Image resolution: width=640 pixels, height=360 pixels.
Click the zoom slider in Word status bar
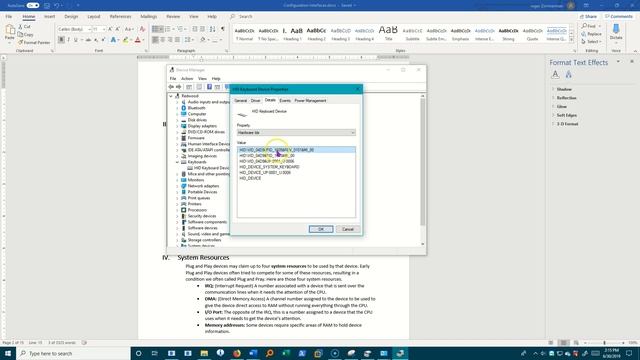[x=604, y=343]
